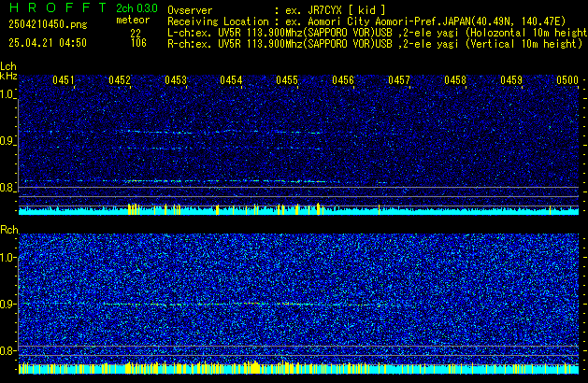Click the "1.0" frequency label on Lch axis

tap(7, 94)
